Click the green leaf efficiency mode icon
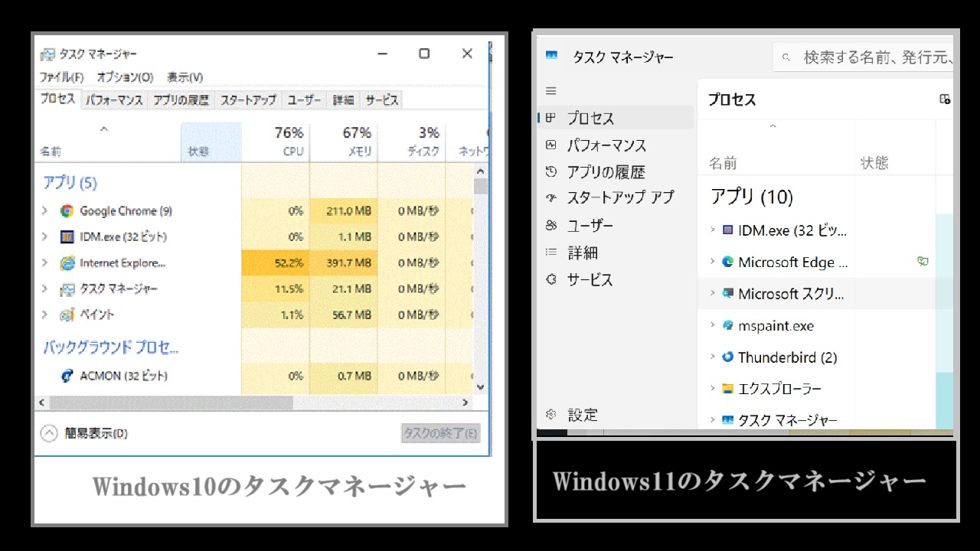This screenshot has height=551, width=980. click(x=923, y=262)
